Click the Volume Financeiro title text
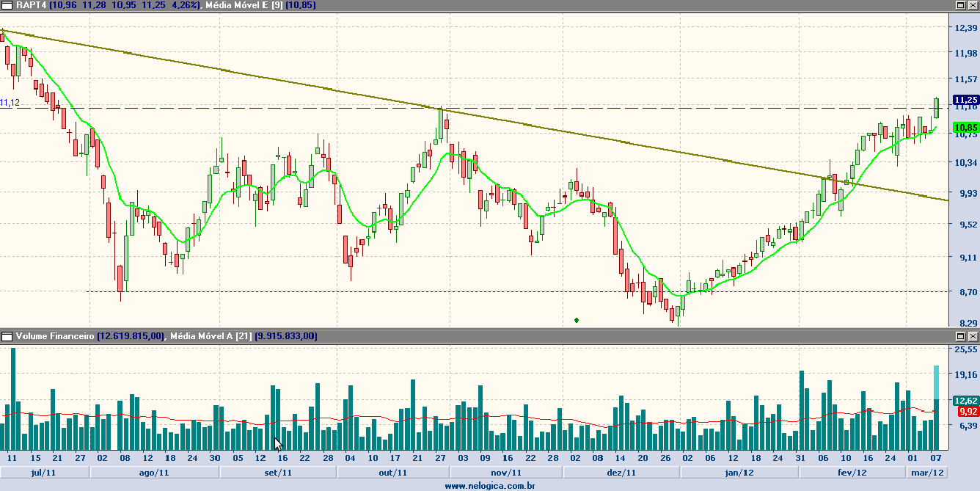 tap(54, 336)
